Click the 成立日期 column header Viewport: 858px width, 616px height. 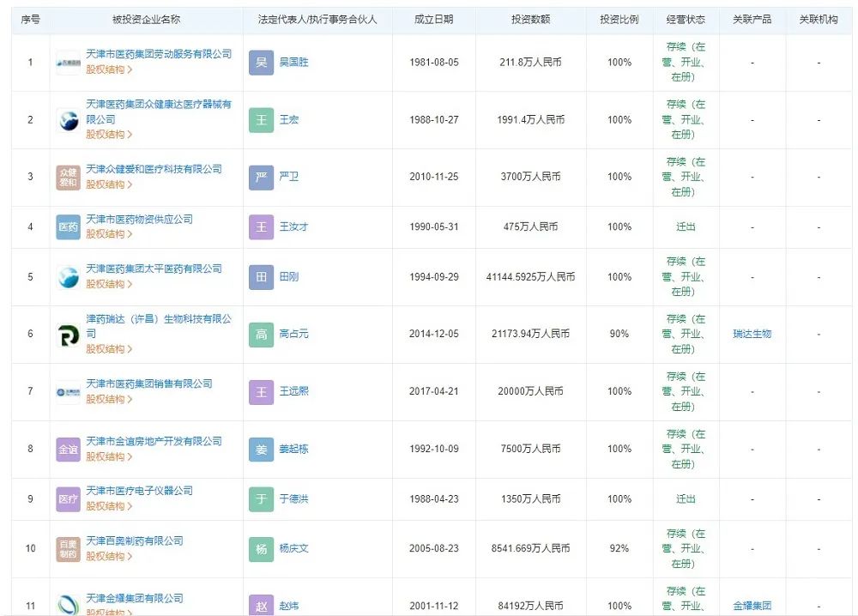[x=433, y=19]
